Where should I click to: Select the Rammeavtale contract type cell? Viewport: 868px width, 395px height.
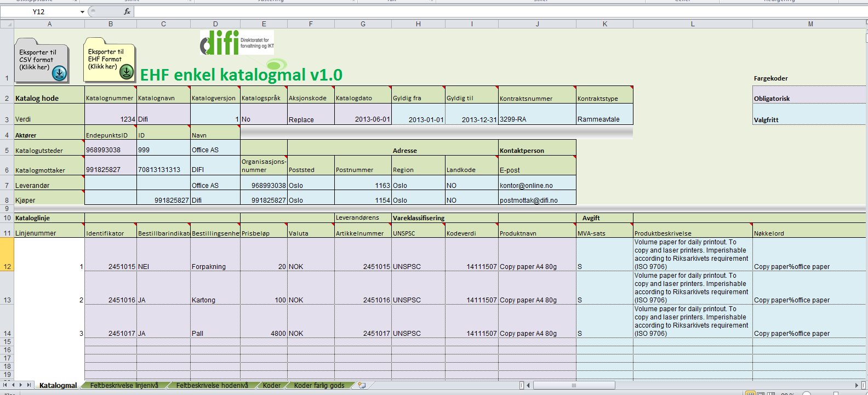click(x=604, y=114)
